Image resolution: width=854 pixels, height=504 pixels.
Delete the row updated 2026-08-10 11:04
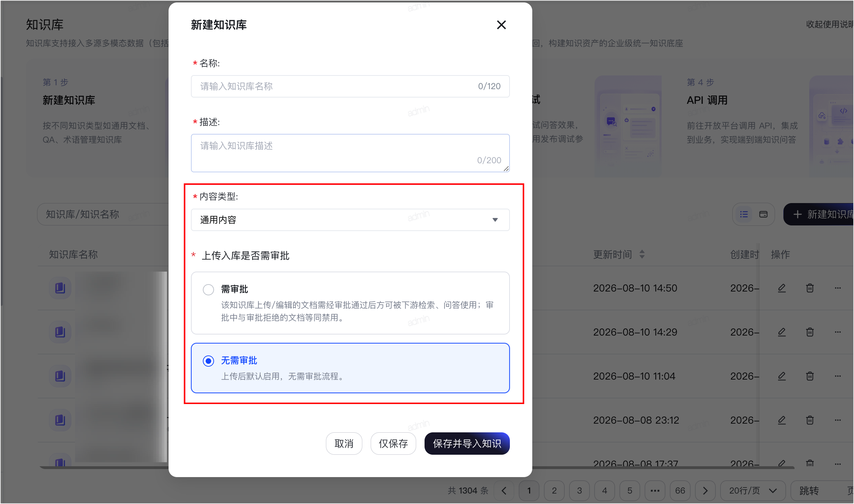[810, 376]
